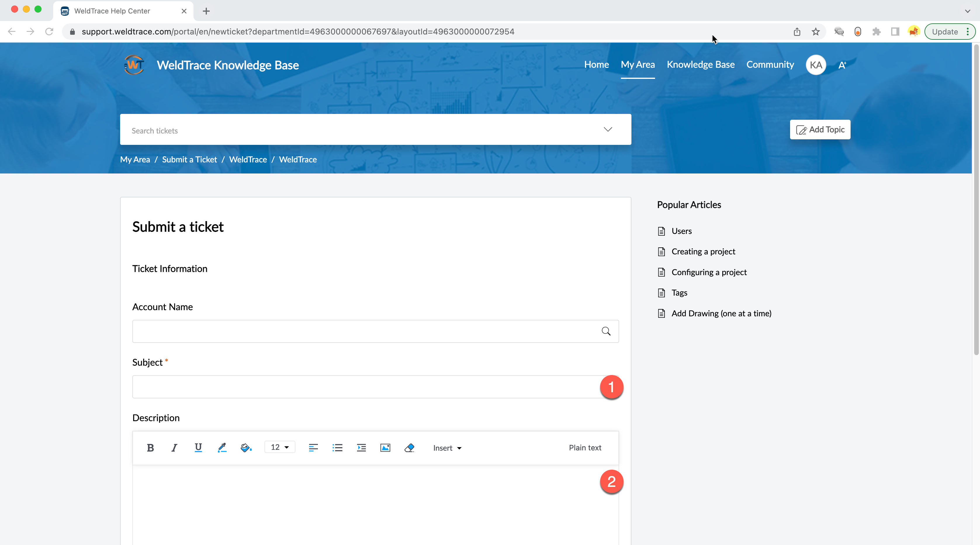Open the font size 12 dropdown
This screenshot has width=980, height=545.
[x=280, y=447]
